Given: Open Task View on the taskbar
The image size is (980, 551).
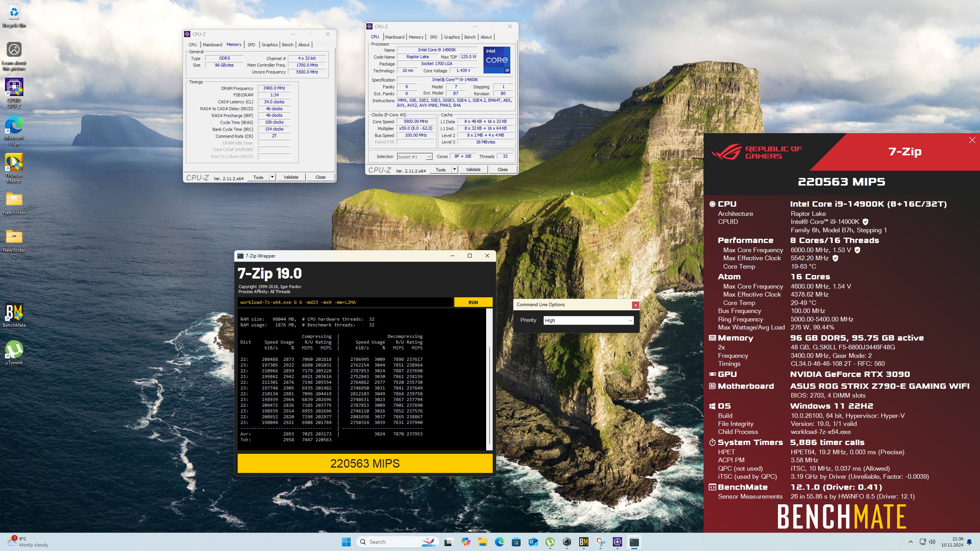Looking at the screenshot, I should tap(448, 542).
